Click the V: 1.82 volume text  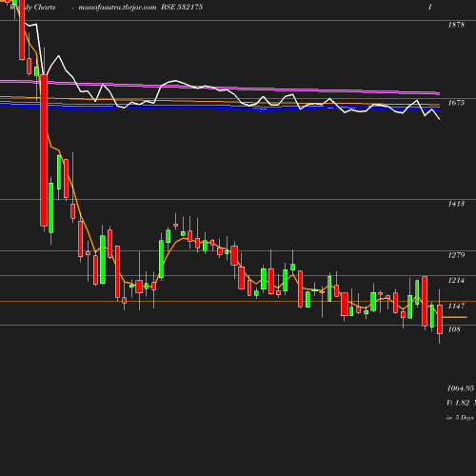pos(458,403)
